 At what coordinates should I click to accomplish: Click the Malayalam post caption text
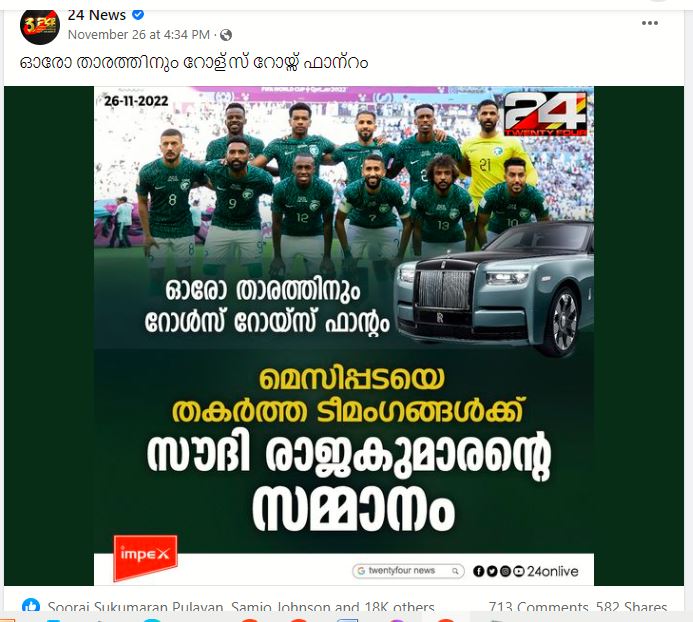[194, 63]
